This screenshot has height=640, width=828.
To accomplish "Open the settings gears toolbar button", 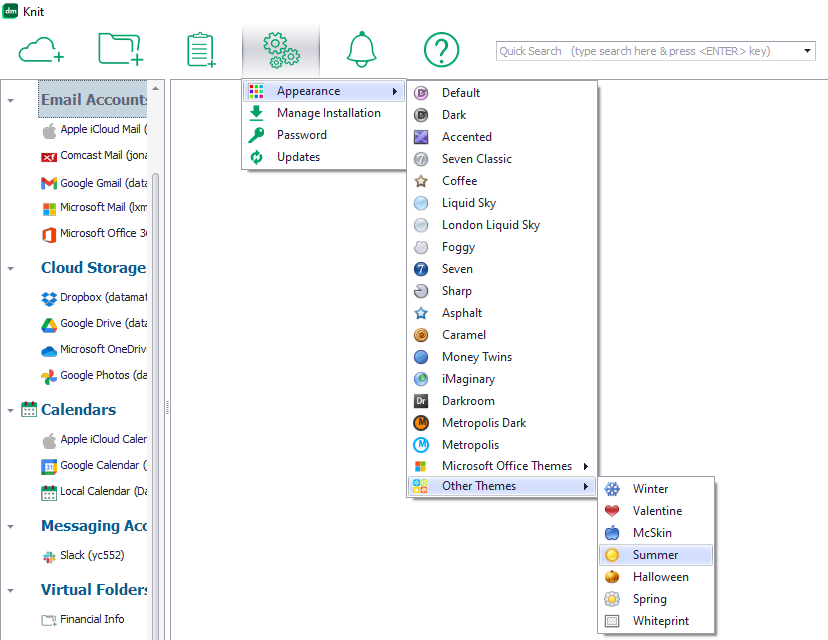I will 281,50.
